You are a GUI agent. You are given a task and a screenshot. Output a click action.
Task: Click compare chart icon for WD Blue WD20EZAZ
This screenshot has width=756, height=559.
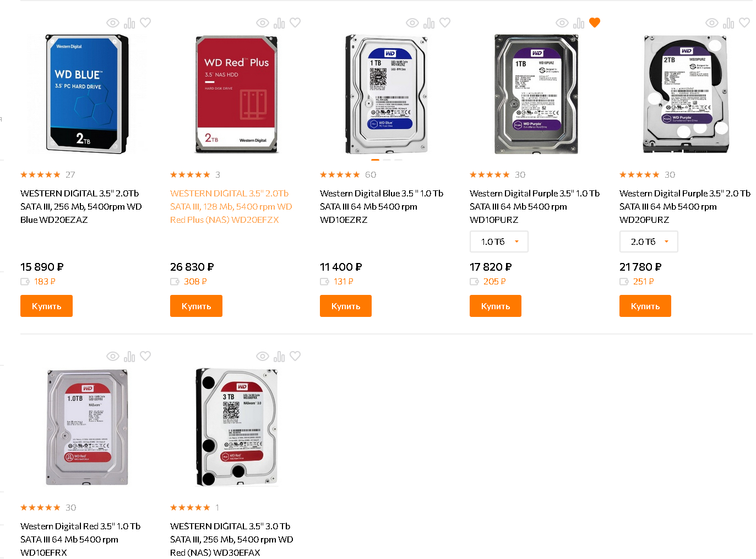pos(129,23)
